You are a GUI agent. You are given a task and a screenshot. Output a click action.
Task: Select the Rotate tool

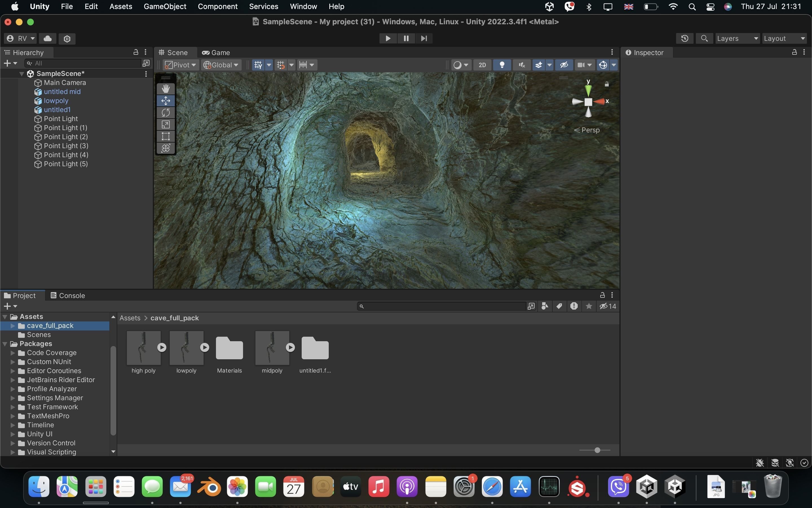pos(166,113)
